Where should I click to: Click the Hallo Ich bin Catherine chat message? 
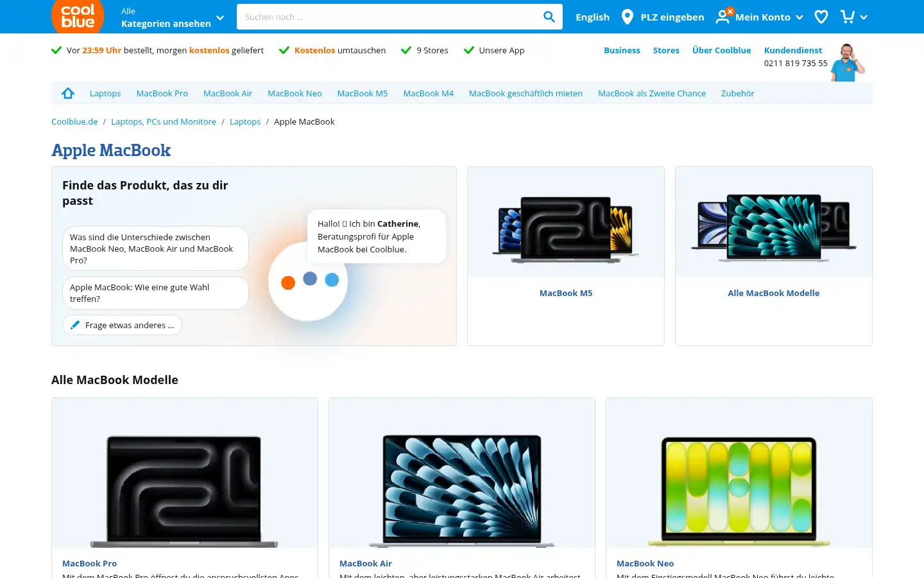[x=377, y=236]
